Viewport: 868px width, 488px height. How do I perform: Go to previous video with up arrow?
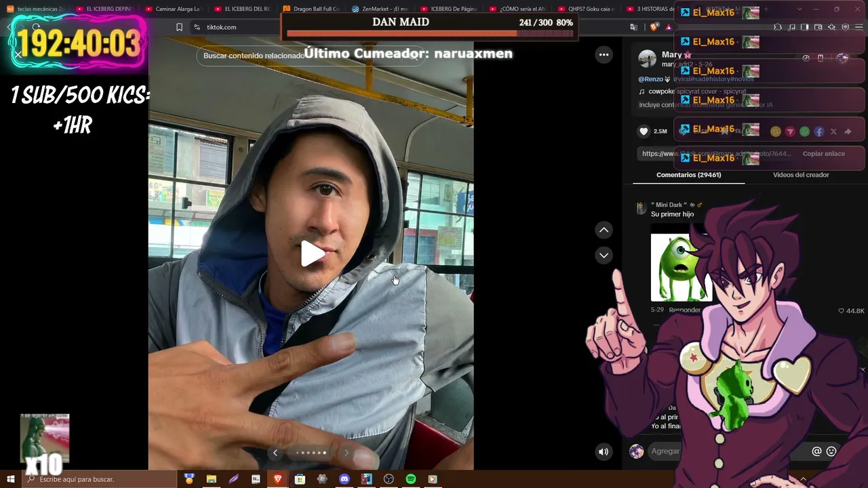(604, 230)
